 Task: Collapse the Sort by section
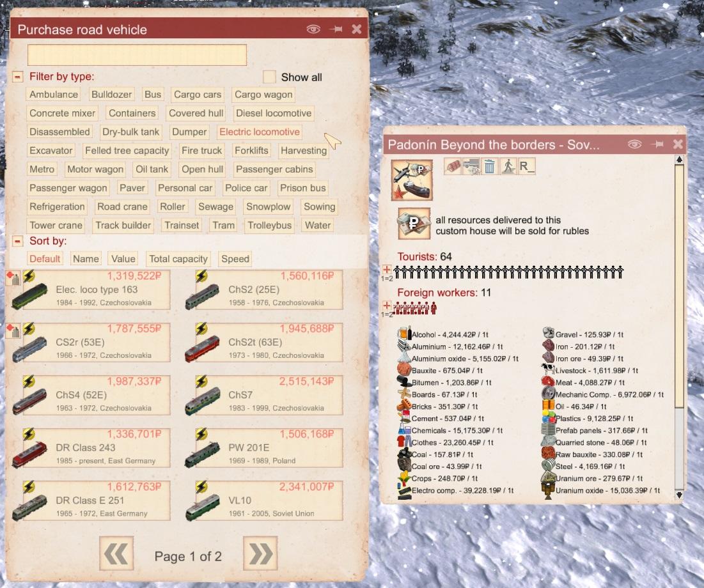pyautogui.click(x=18, y=242)
